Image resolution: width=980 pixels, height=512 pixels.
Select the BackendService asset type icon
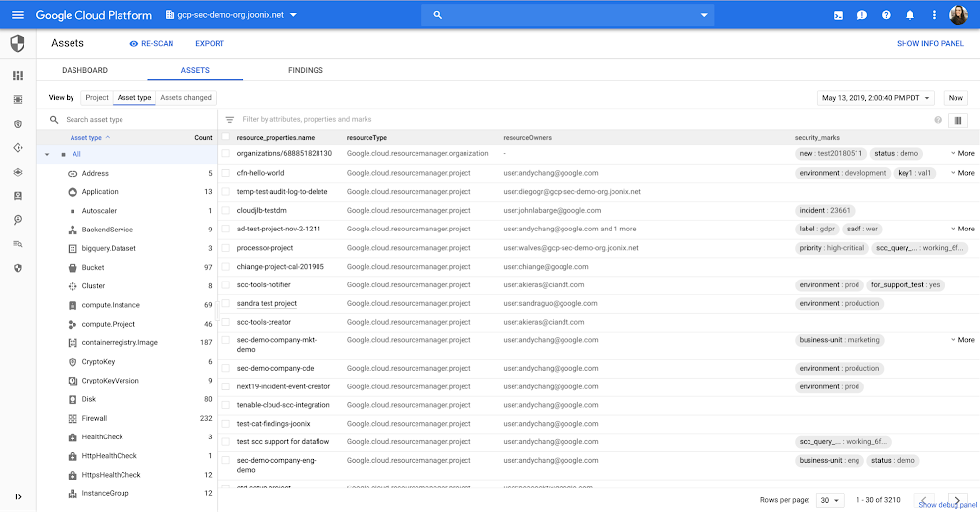(73, 230)
